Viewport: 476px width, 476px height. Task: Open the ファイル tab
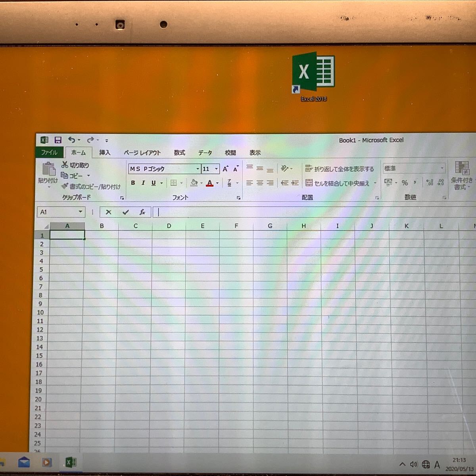point(49,152)
